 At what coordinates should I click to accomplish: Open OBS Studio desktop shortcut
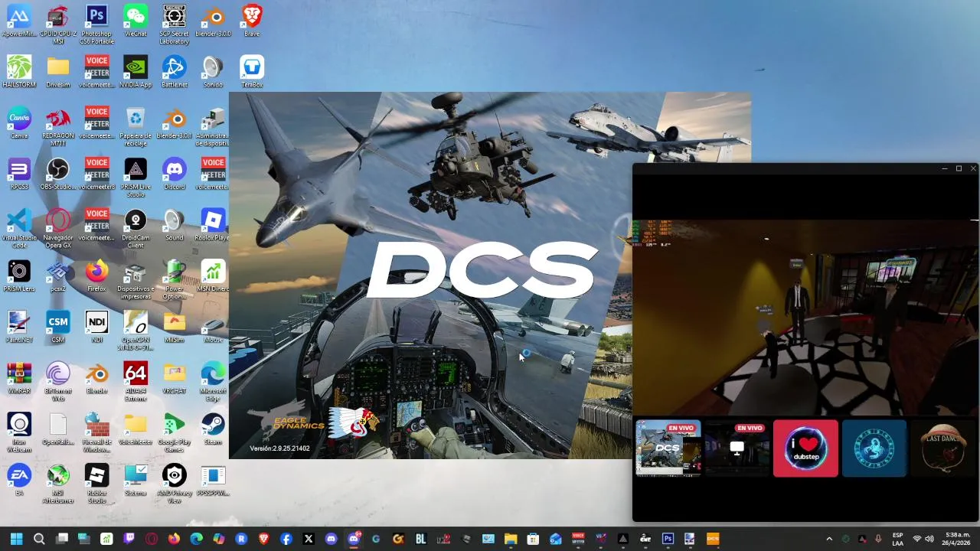coord(58,174)
